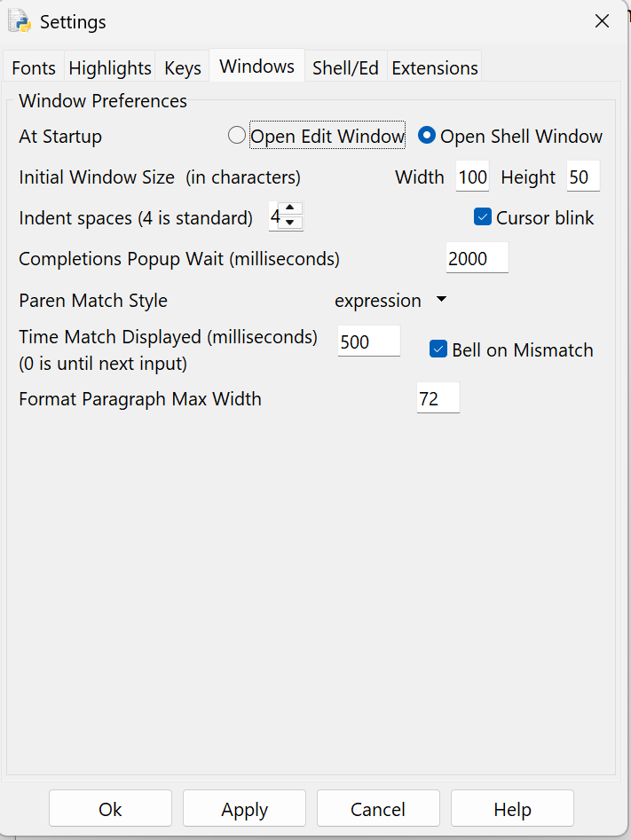The height and width of the screenshot is (840, 631).
Task: Decrease indent spaces with the down arrow
Action: point(291,223)
